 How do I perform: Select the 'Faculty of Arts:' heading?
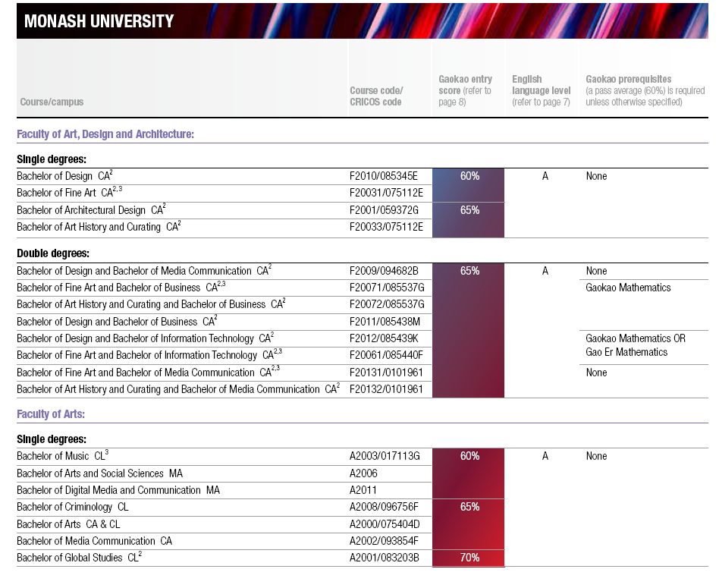pyautogui.click(x=51, y=413)
